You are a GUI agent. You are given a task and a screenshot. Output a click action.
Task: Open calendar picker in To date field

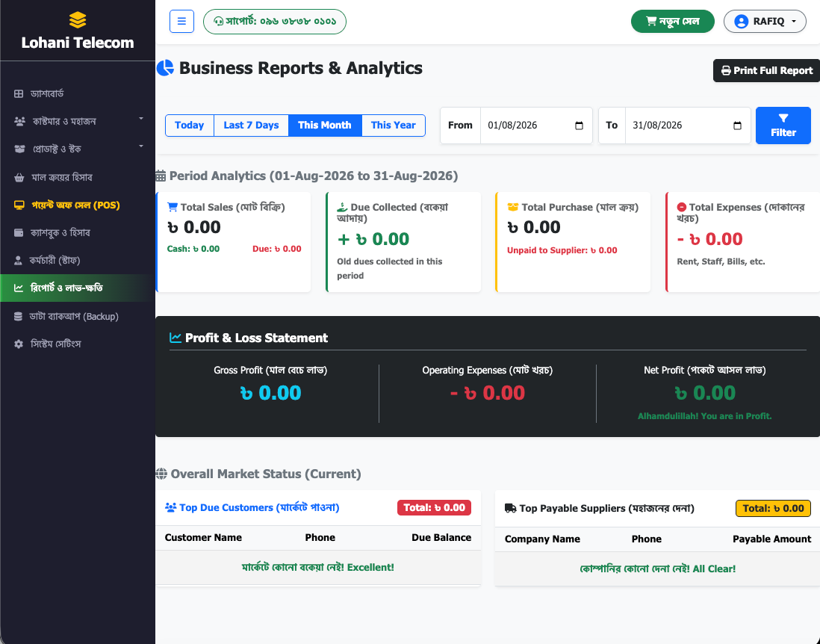737,126
